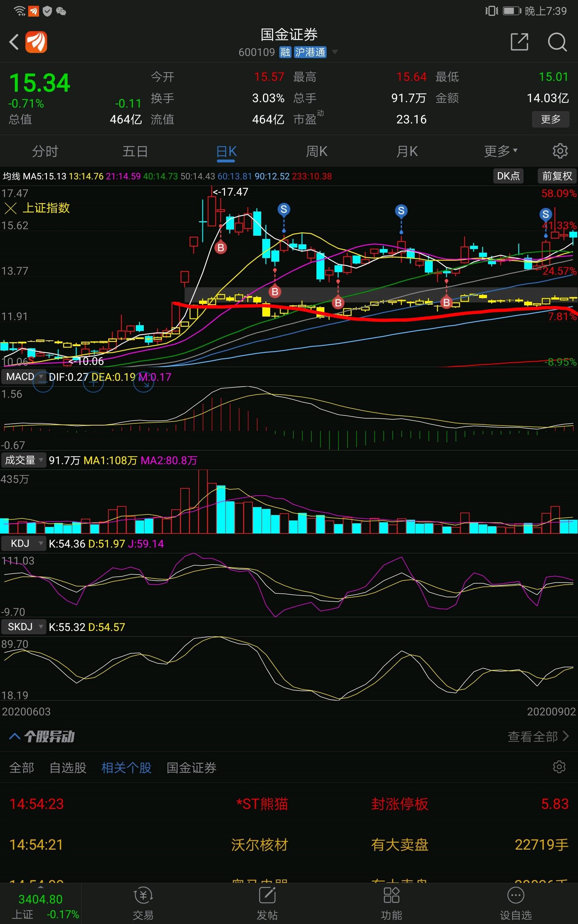
Task: Select the 日K tab
Action: (226, 151)
